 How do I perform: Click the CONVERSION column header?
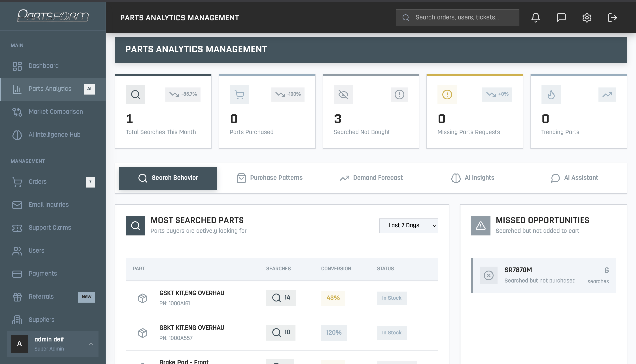click(x=336, y=269)
